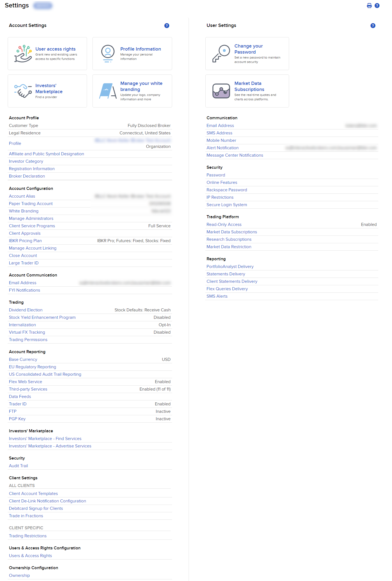Open Affiliate and Public Symbol Designation
The height and width of the screenshot is (581, 392).
pos(46,154)
